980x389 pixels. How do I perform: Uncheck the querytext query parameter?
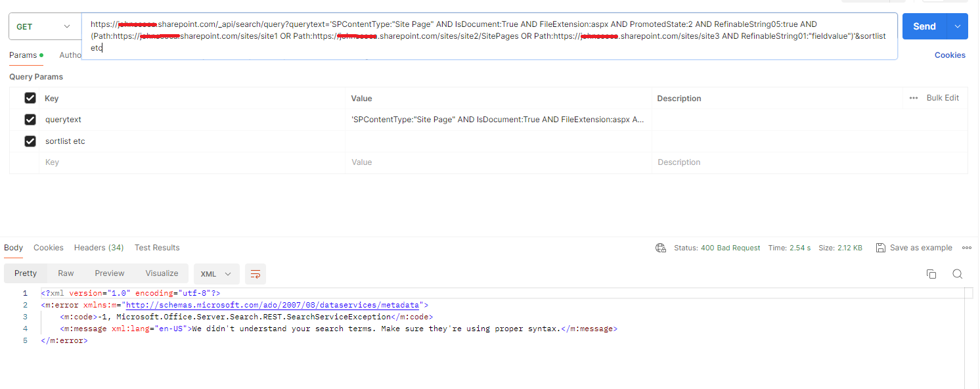(30, 119)
